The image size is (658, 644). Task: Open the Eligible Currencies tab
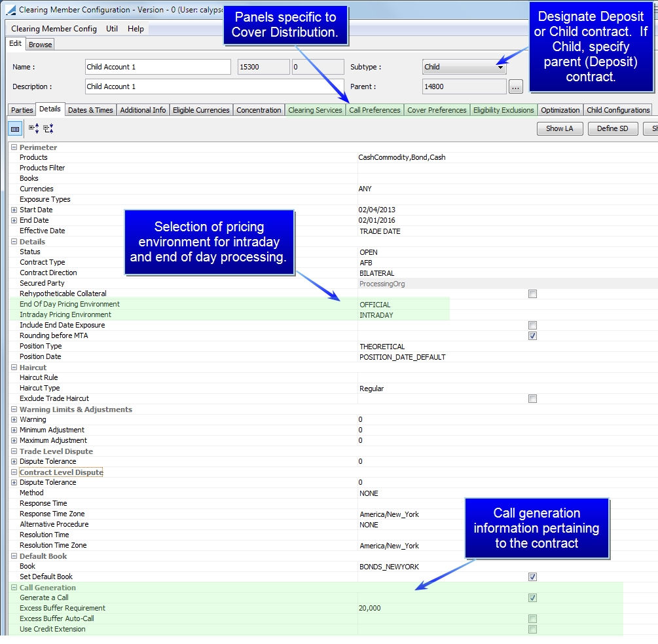[x=201, y=110]
